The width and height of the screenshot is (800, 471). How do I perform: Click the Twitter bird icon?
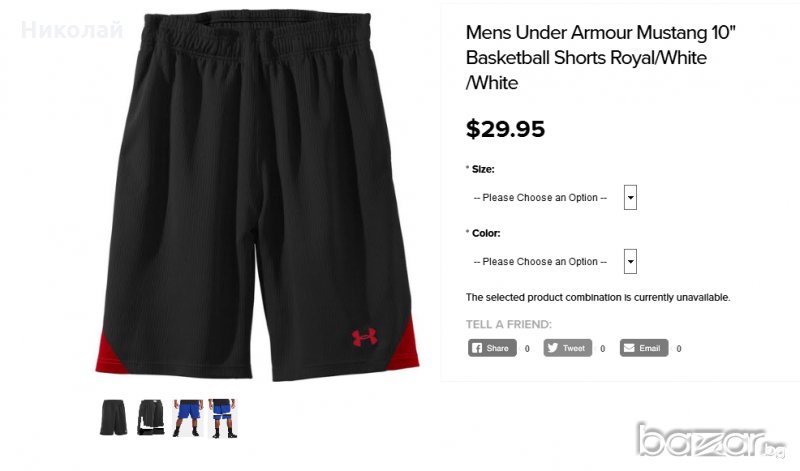tap(553, 348)
